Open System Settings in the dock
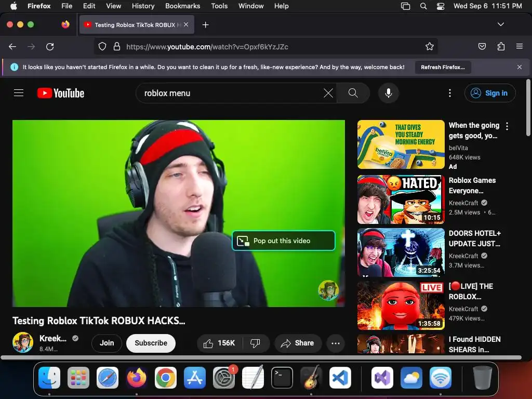The width and height of the screenshot is (532, 399). (x=223, y=378)
